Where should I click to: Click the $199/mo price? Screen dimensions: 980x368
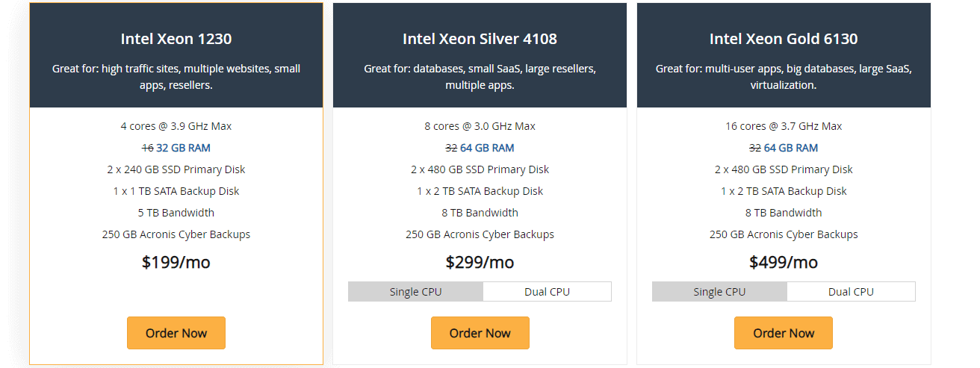click(176, 262)
